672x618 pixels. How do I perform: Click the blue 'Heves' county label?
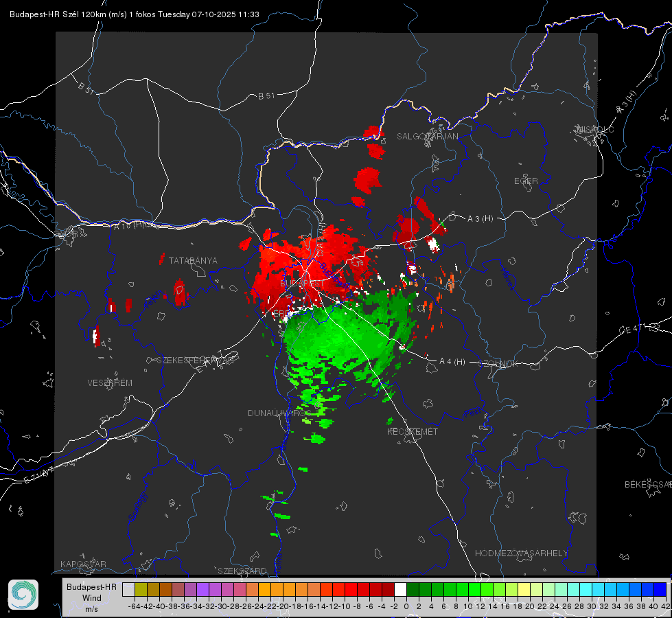507,279
